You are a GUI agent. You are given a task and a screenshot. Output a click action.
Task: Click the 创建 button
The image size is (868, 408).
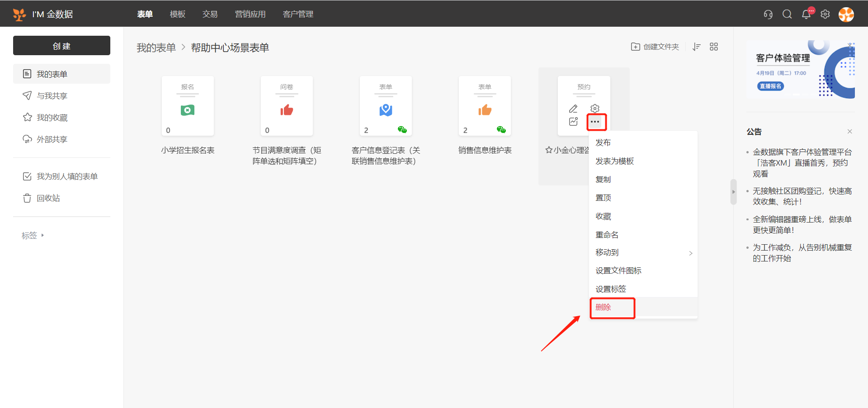[x=61, y=46]
